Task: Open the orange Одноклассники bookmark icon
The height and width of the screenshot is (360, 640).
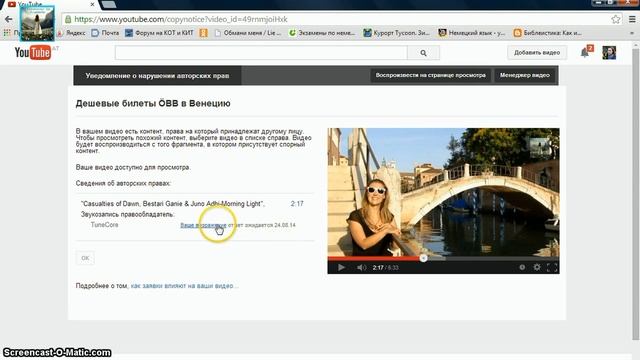Action: coord(204,33)
